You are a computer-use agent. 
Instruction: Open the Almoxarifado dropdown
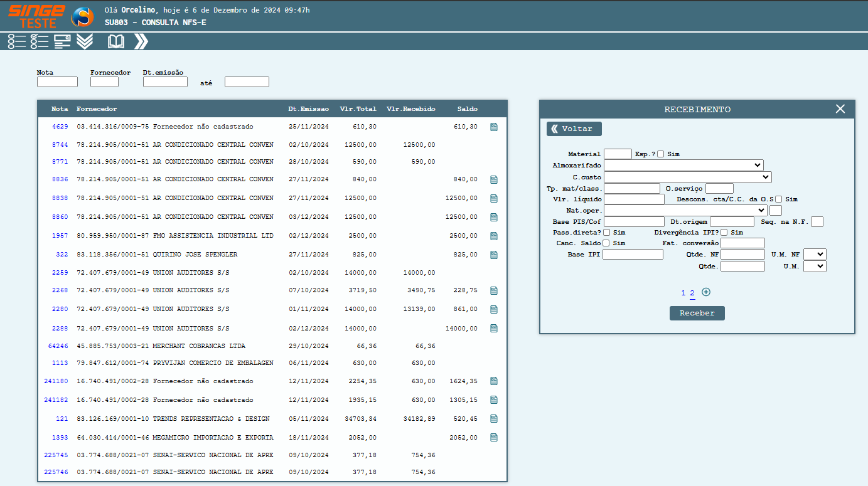(x=683, y=165)
